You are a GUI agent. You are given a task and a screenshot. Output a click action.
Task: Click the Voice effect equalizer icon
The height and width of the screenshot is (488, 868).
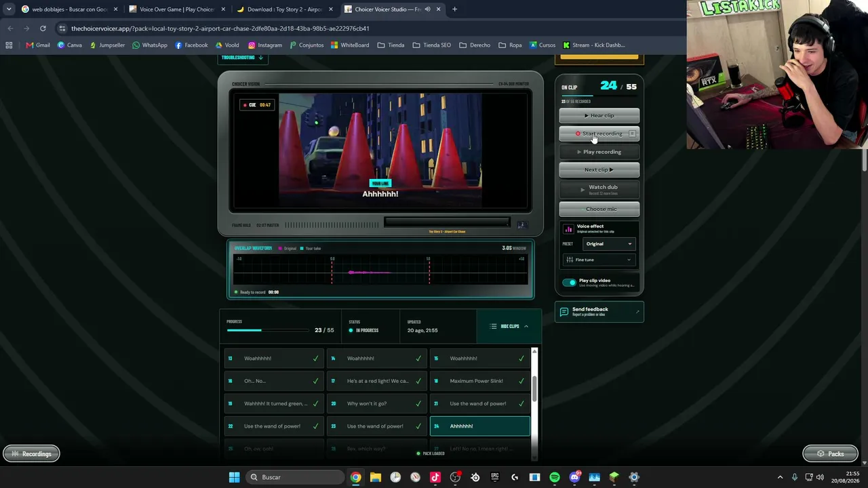coord(568,229)
